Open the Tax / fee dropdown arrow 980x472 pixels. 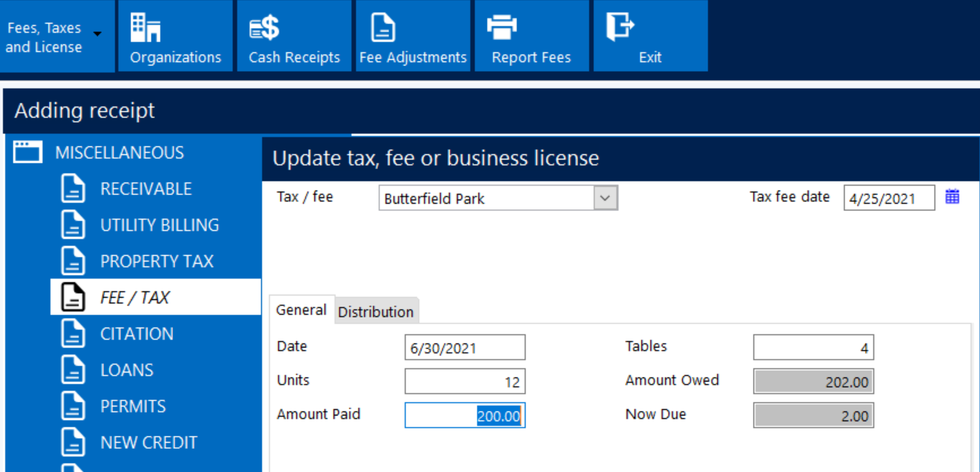(x=605, y=198)
